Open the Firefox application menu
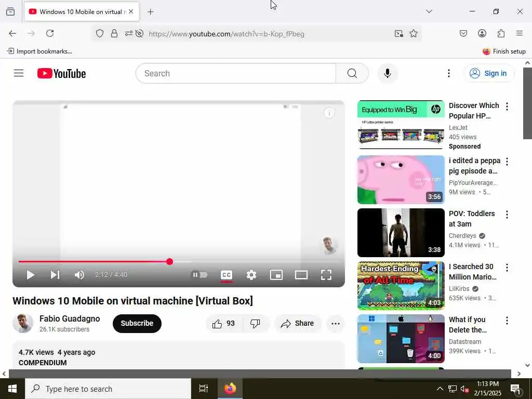Screen dimensions: 532x399 tap(520, 33)
